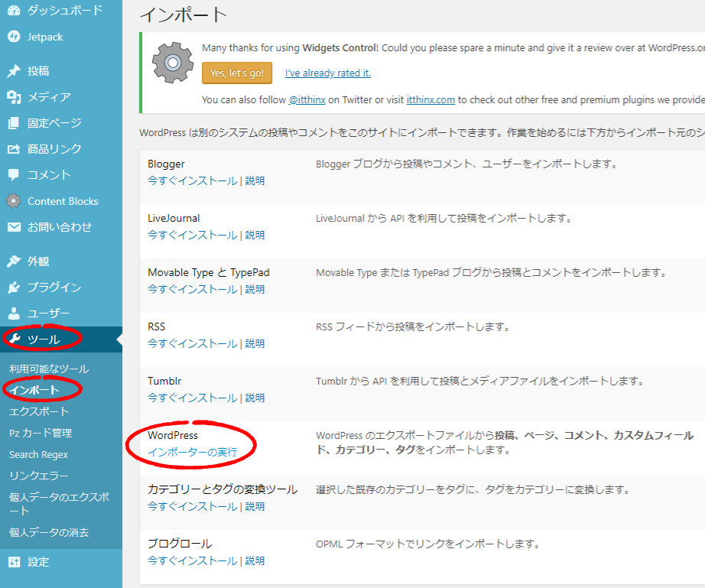The width and height of the screenshot is (705, 588).
Task: Click 今すぐインストール under Blogger
Action: [x=192, y=181]
